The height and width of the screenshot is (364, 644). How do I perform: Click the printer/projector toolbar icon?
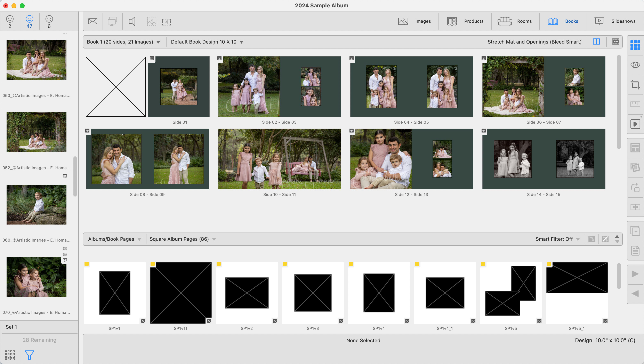click(112, 21)
